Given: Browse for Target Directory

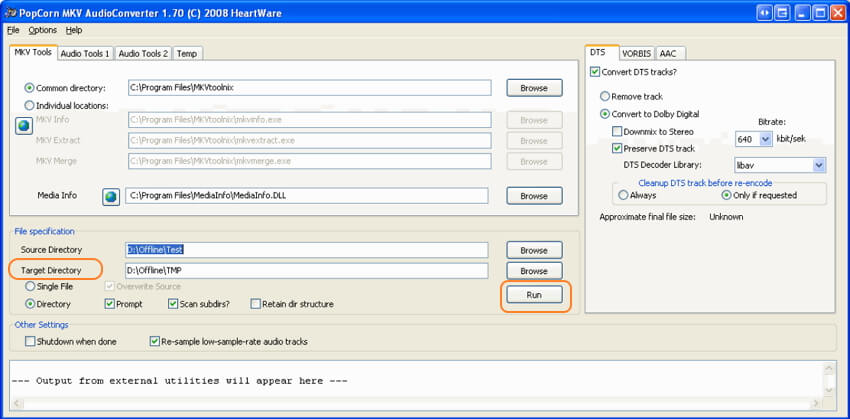Looking at the screenshot, I should click(x=534, y=270).
